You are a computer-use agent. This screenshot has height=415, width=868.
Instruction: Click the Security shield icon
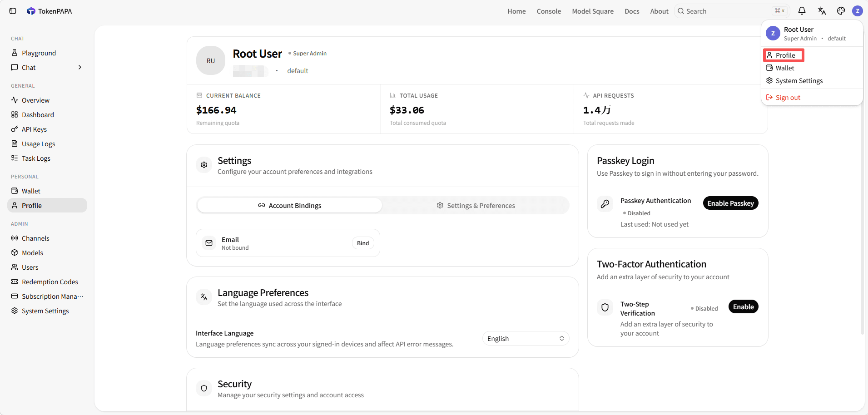click(204, 388)
